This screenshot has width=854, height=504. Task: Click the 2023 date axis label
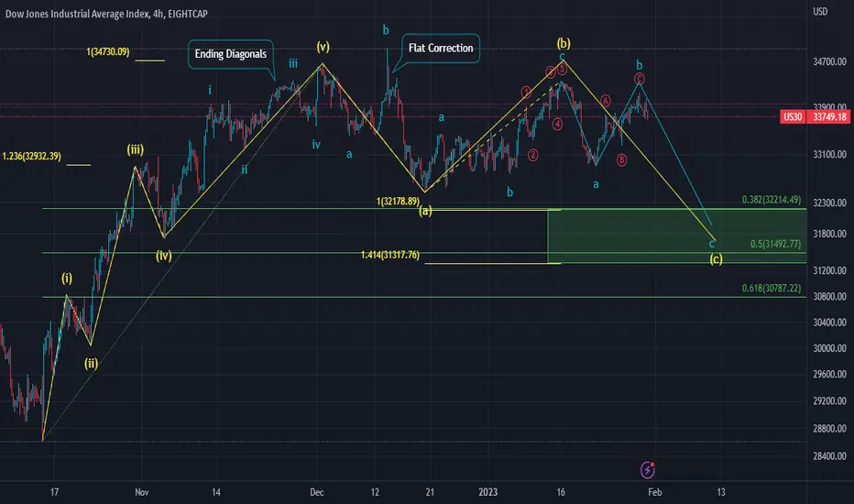click(488, 492)
